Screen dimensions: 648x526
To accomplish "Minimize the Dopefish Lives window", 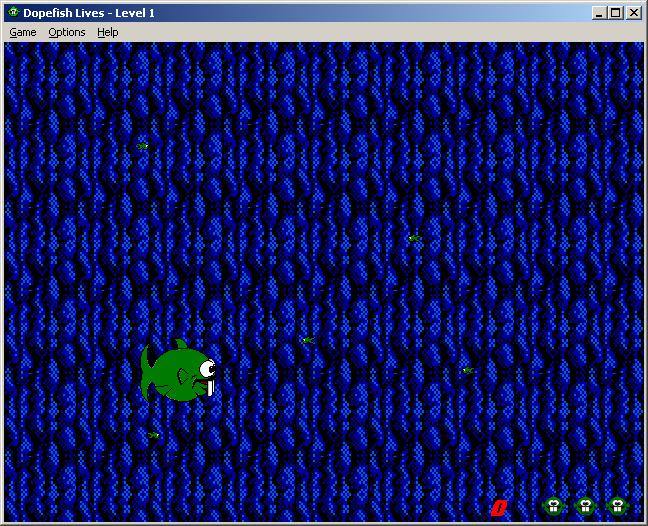I will 598,13.
